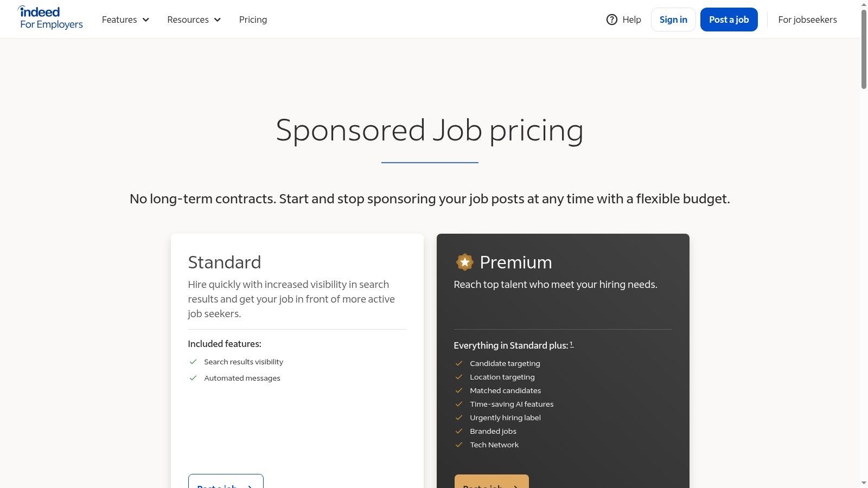The image size is (868, 488).
Task: Click the checkmark beside Search results visibility
Action: [193, 362]
